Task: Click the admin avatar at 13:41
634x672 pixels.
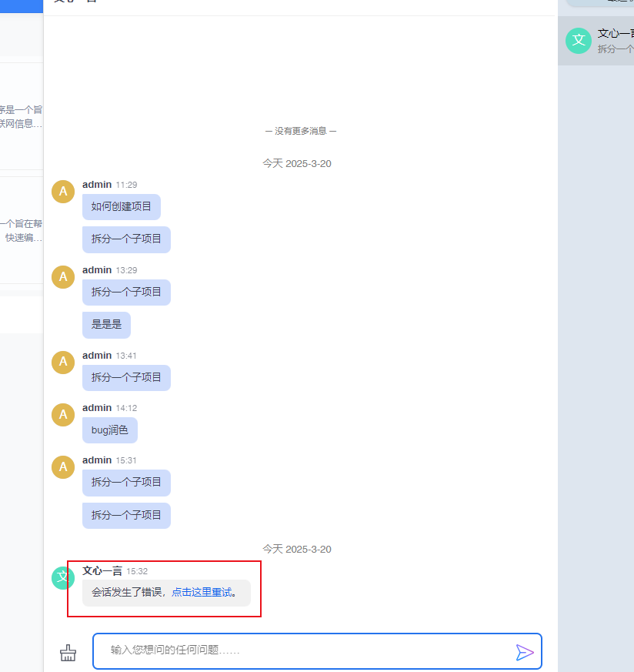Action: [x=63, y=362]
